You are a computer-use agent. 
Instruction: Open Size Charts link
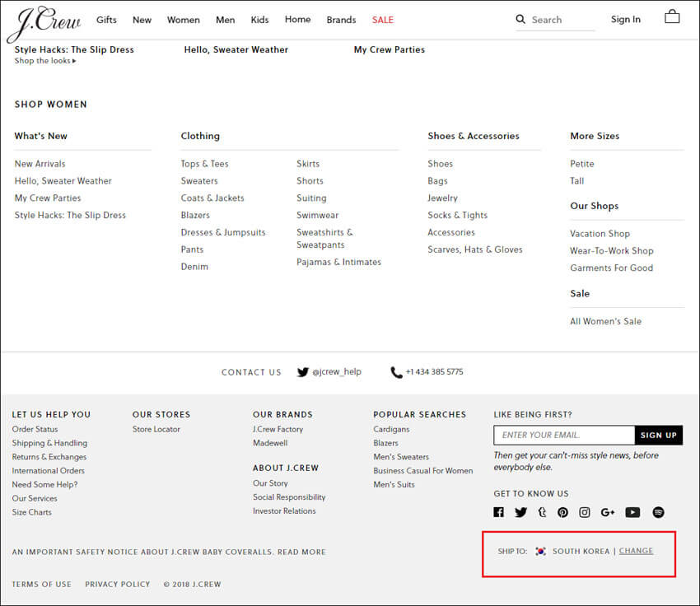pyautogui.click(x=31, y=512)
